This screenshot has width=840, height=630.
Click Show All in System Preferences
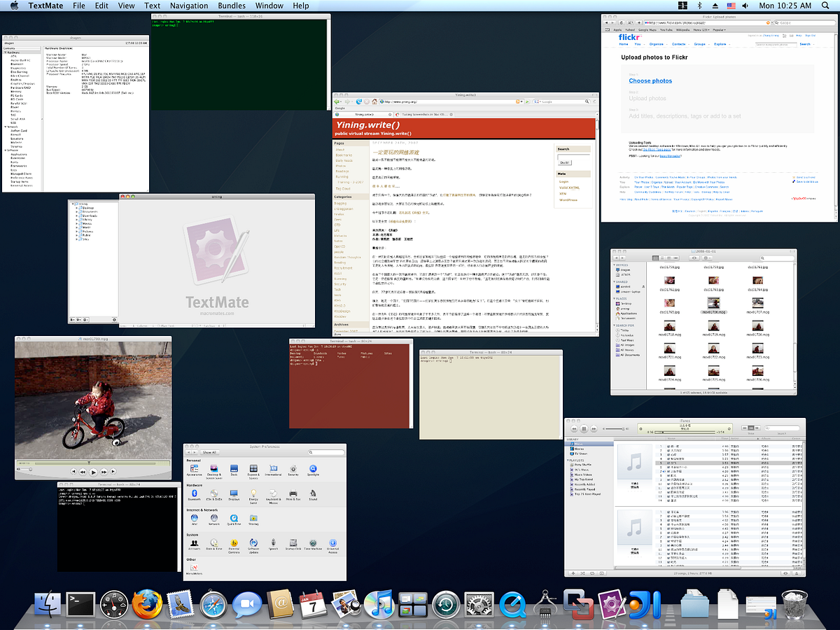tap(210, 452)
